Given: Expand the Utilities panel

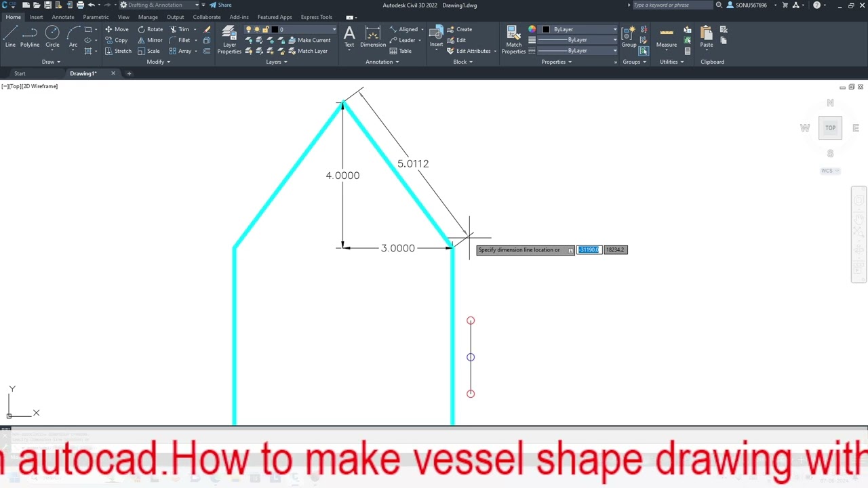Looking at the screenshot, I should click(x=672, y=62).
